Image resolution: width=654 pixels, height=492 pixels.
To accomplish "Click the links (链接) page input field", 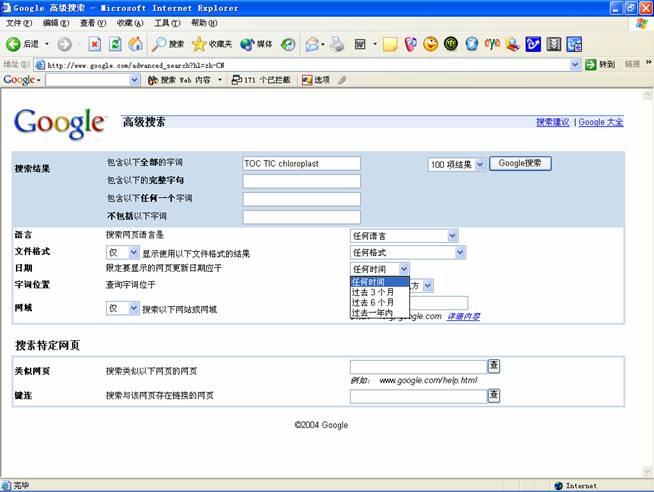I will tap(419, 396).
